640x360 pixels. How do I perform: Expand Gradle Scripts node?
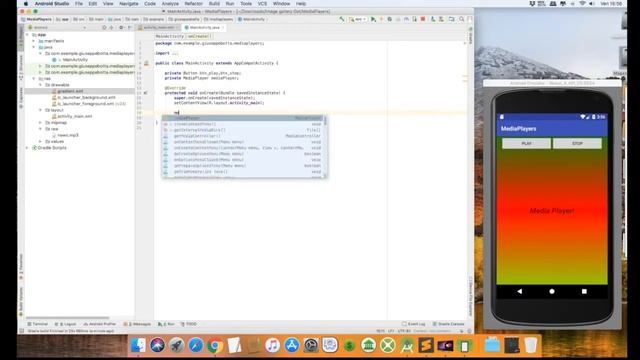tap(28, 148)
